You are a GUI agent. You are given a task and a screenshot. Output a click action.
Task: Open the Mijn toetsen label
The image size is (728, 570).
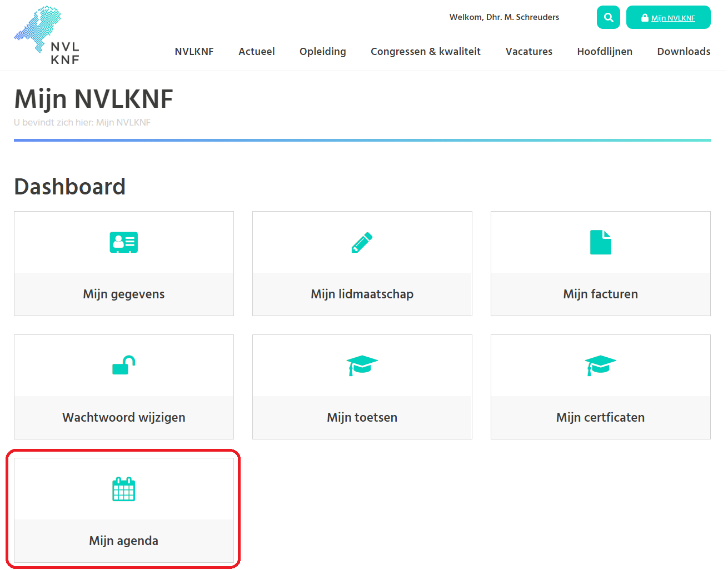pos(362,417)
